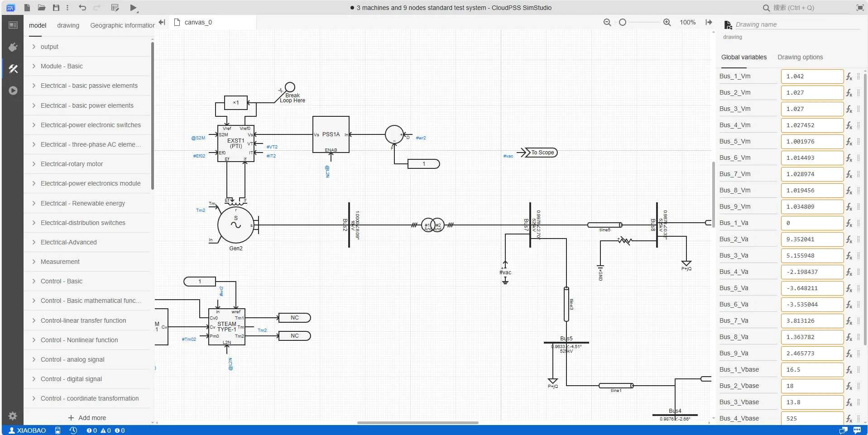The width and height of the screenshot is (868, 435).
Task: Start simulation with the Run button
Action: [x=133, y=8]
